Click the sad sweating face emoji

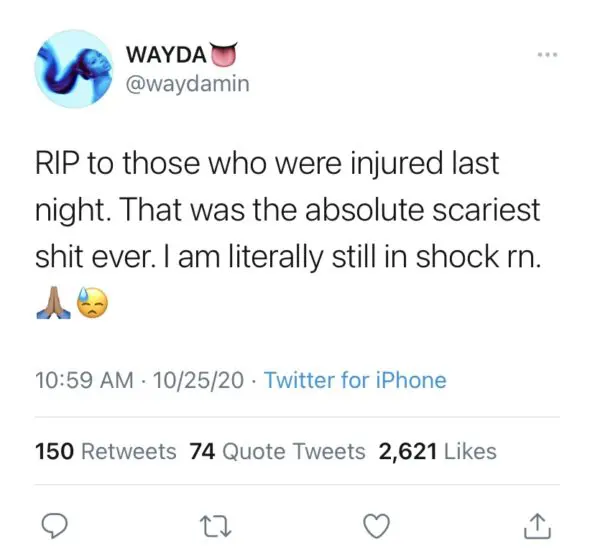pyautogui.click(x=93, y=302)
